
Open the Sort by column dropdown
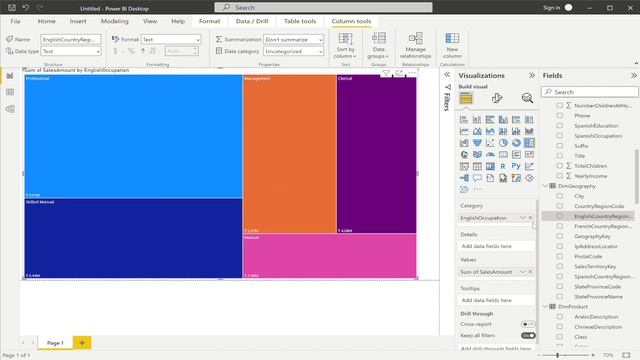[345, 46]
